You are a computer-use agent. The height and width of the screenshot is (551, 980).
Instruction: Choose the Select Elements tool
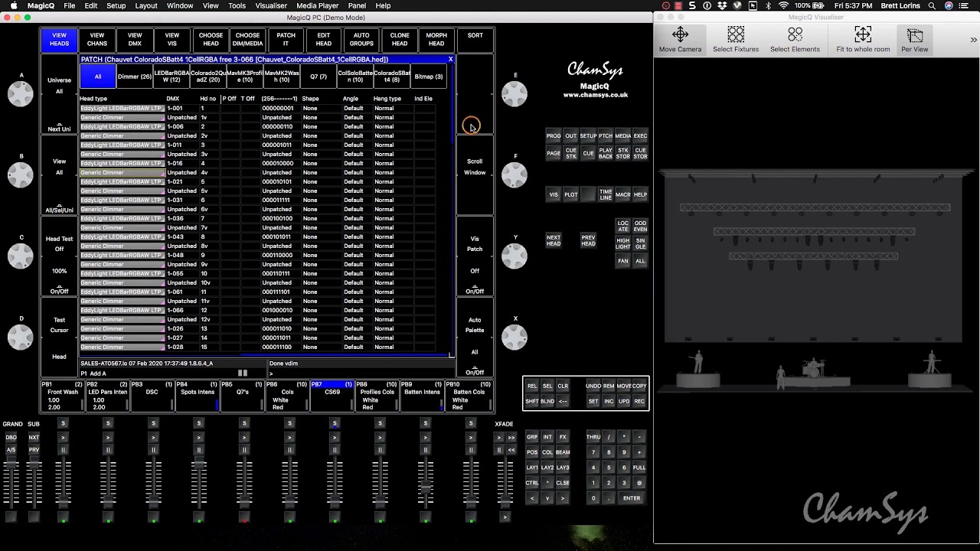(x=795, y=40)
